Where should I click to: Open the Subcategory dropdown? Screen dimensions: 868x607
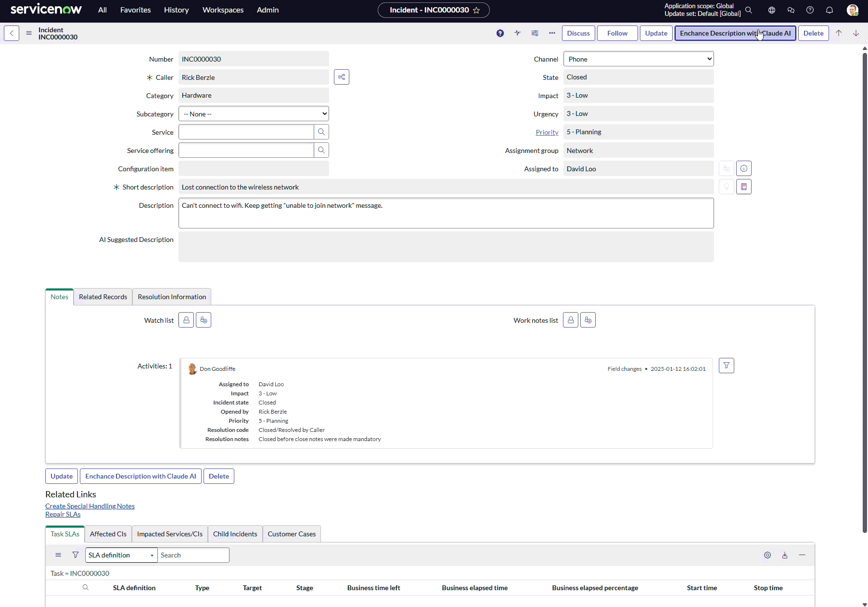pos(254,114)
